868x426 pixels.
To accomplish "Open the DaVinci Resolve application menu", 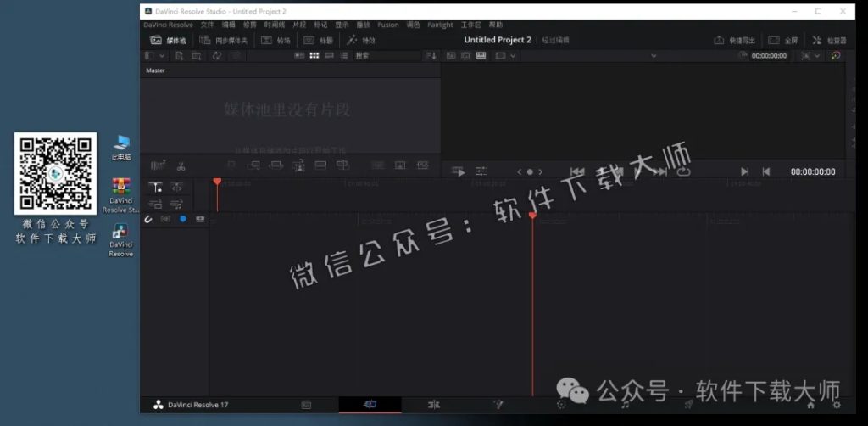I will [169, 25].
